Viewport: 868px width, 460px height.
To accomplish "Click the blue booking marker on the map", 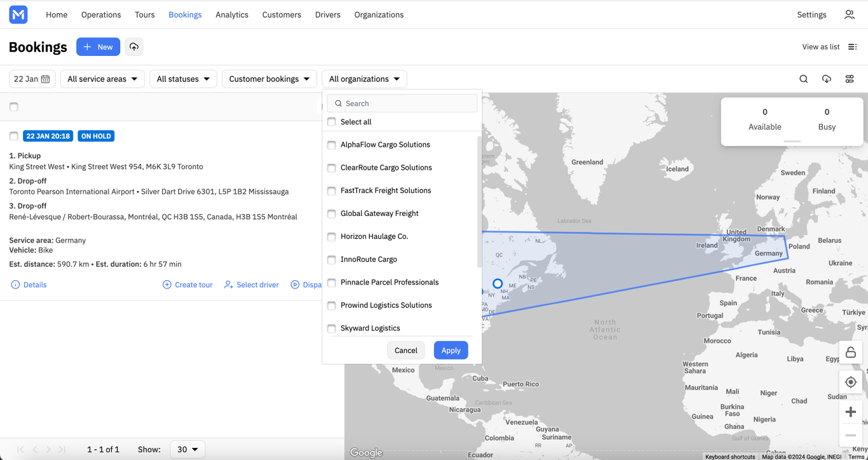I will coord(498,283).
